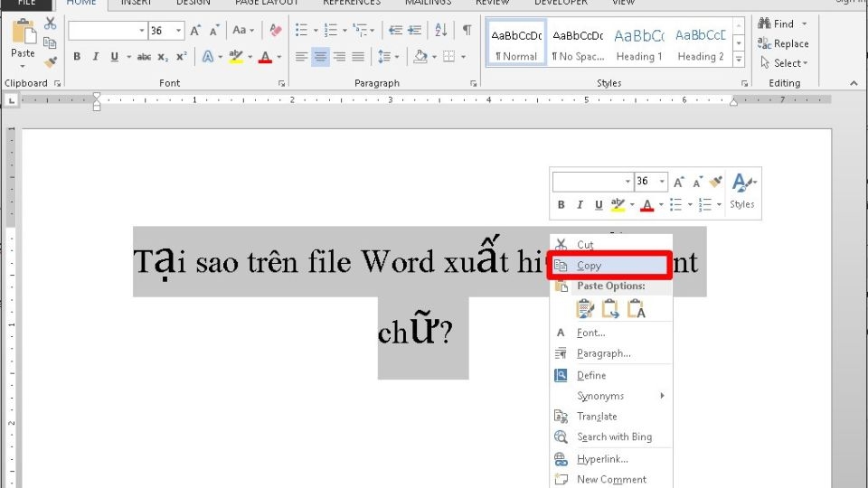Screen dimensions: 868x488
Task: Open the ribbon font name dropdown
Action: 142,31
